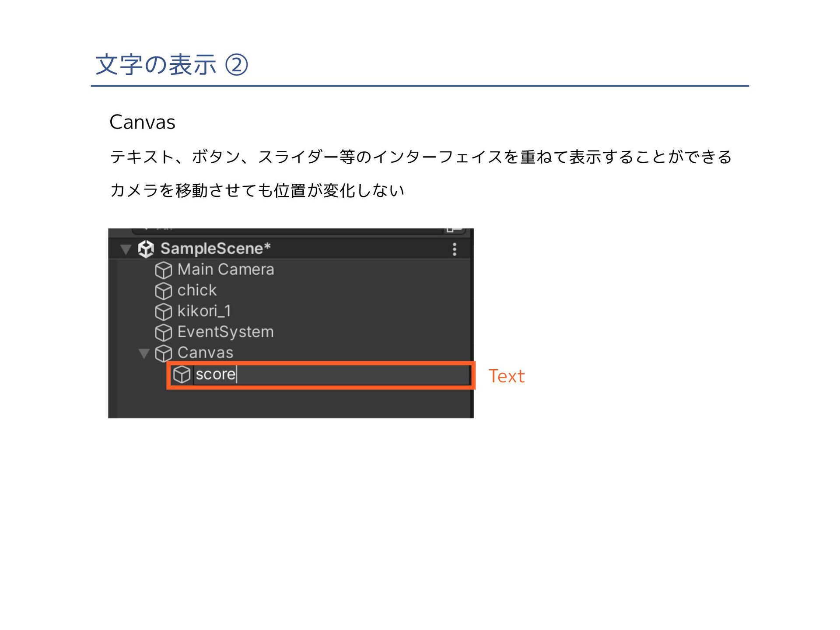Click the cube icon beside the score field
840x630 pixels.
point(182,374)
